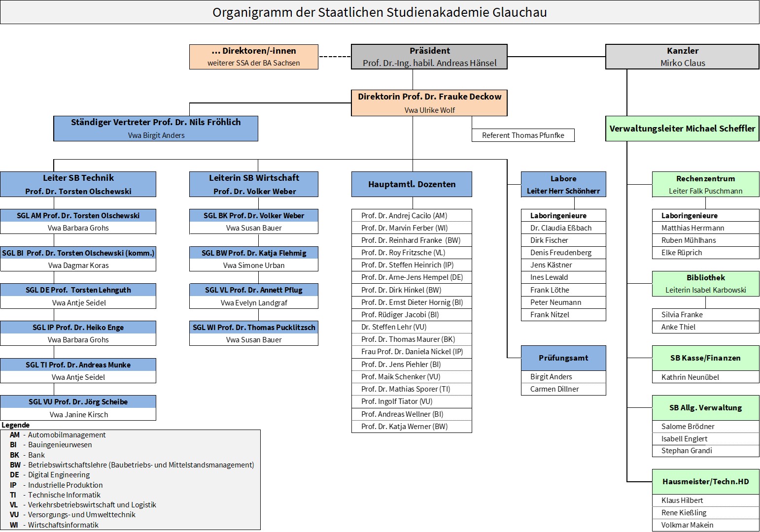
Task: Select Elke Rüprich entry
Action: [x=706, y=252]
